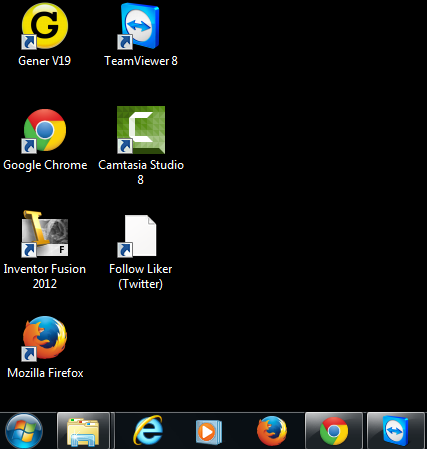The height and width of the screenshot is (449, 427).
Task: Click the "TeamViewer 8" text label
Action: (141, 61)
